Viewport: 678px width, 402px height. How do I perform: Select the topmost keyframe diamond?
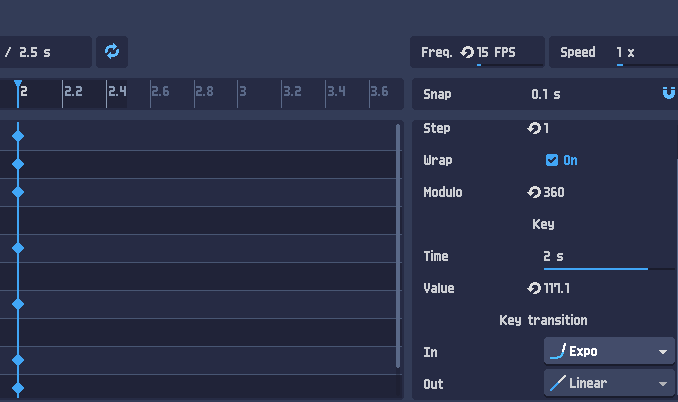pos(18,136)
